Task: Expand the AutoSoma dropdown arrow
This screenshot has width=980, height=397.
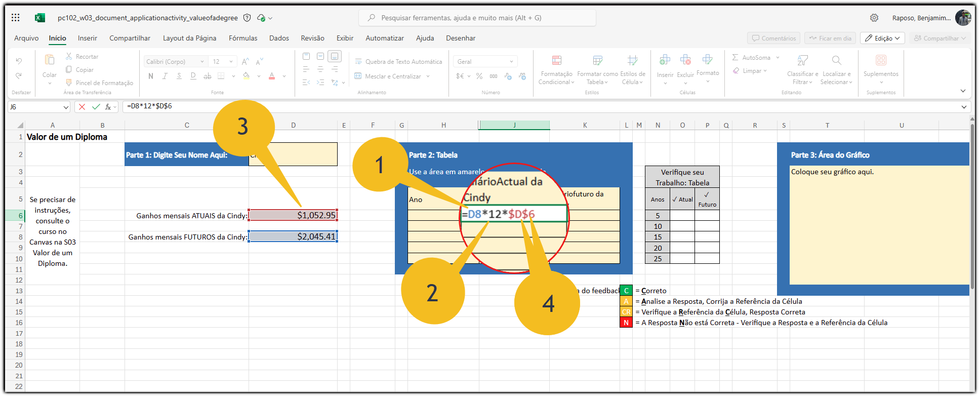Action: point(778,58)
